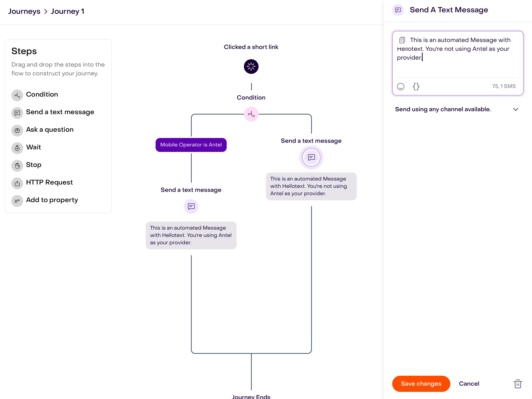Choose the Add to property step icon
This screenshot has width=532, height=399.
pos(17,201)
